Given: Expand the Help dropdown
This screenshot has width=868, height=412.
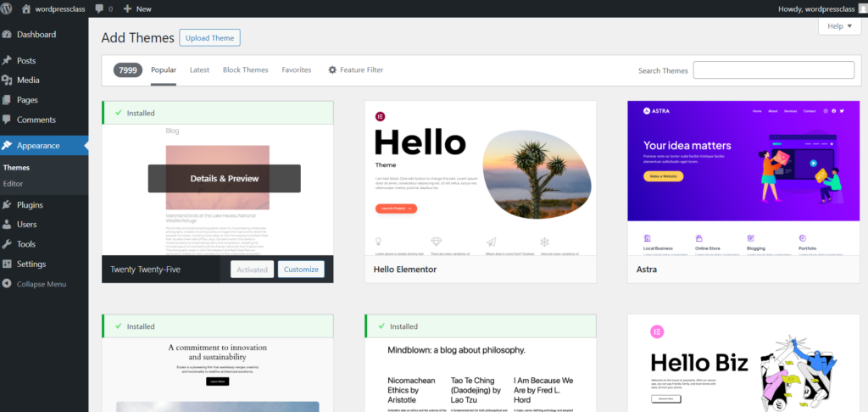Looking at the screenshot, I should pos(839,26).
